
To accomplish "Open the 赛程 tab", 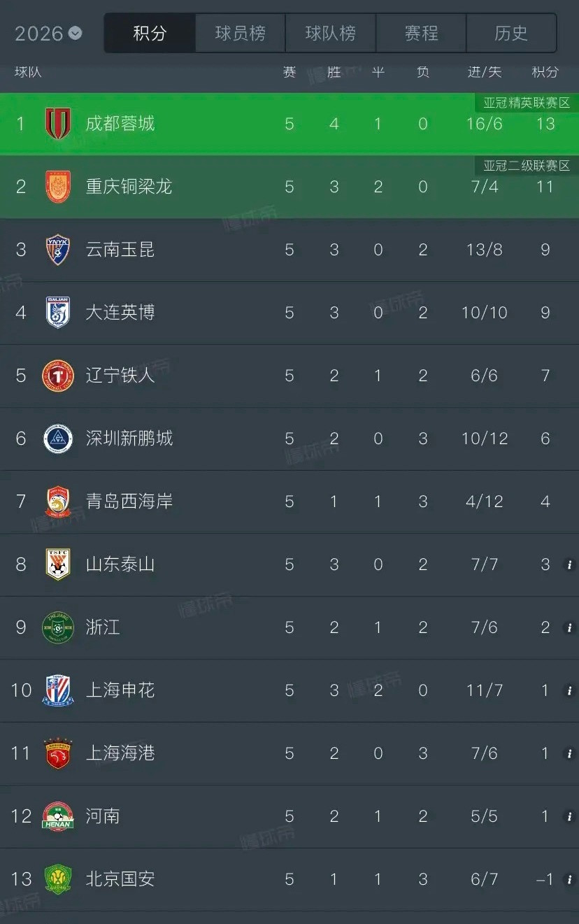I will point(422,32).
